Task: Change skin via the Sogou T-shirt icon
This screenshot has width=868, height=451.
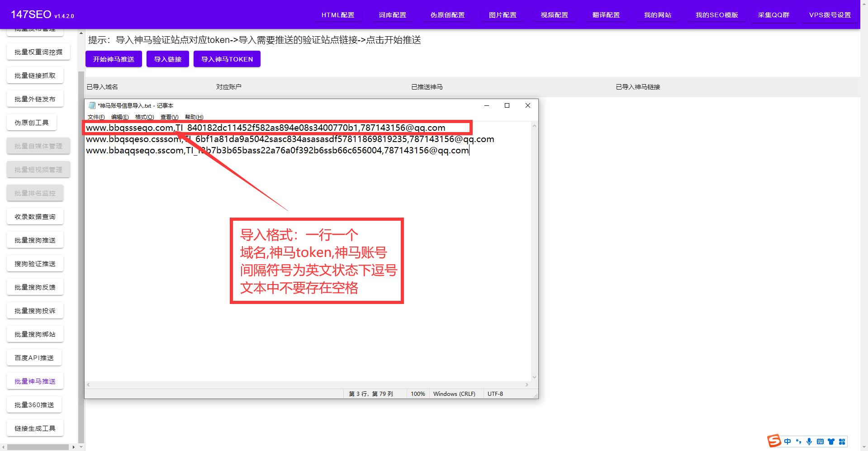Action: pos(831,442)
